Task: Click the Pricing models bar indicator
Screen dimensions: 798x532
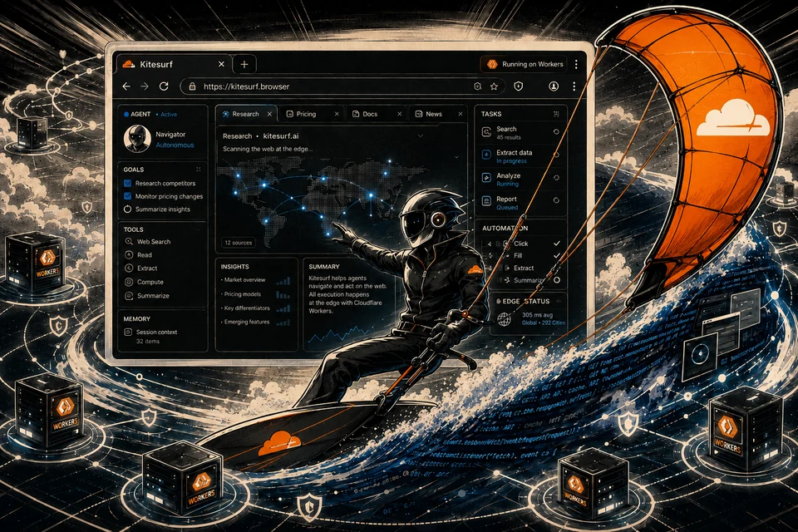Action: (283, 294)
